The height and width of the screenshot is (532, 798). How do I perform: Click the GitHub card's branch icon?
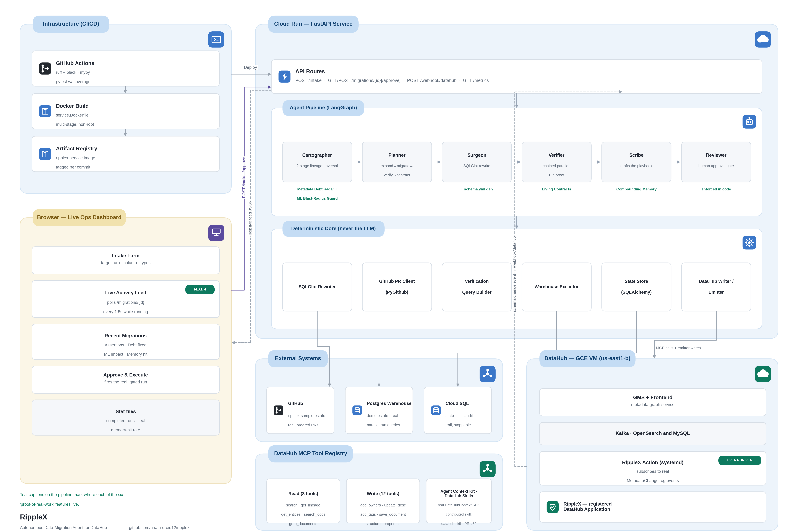click(x=279, y=410)
